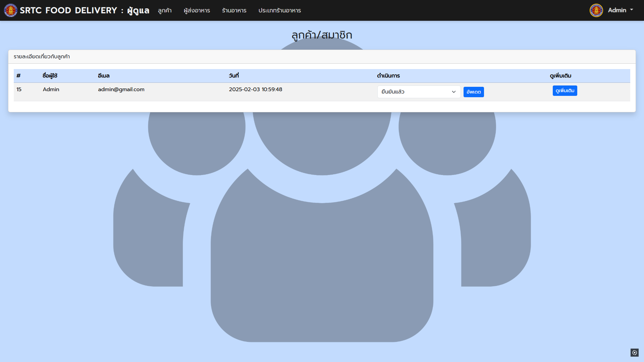Open the ร้านอาหาร nav item
Image resolution: width=644 pixels, height=362 pixels.
click(x=234, y=10)
